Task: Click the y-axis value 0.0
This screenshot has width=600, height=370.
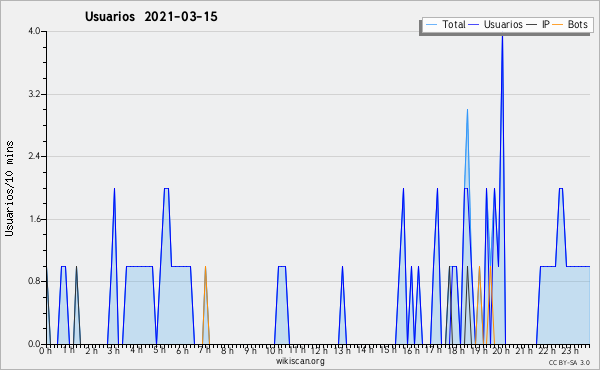Action: pyautogui.click(x=34, y=344)
